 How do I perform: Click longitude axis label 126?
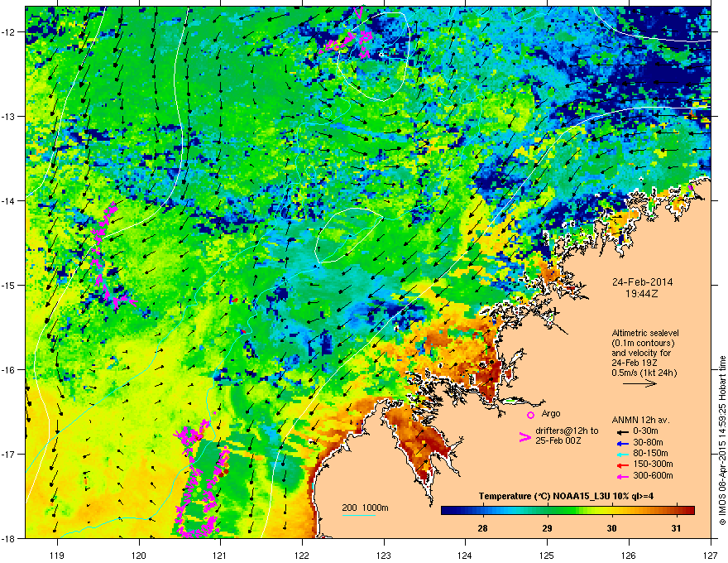(629, 555)
